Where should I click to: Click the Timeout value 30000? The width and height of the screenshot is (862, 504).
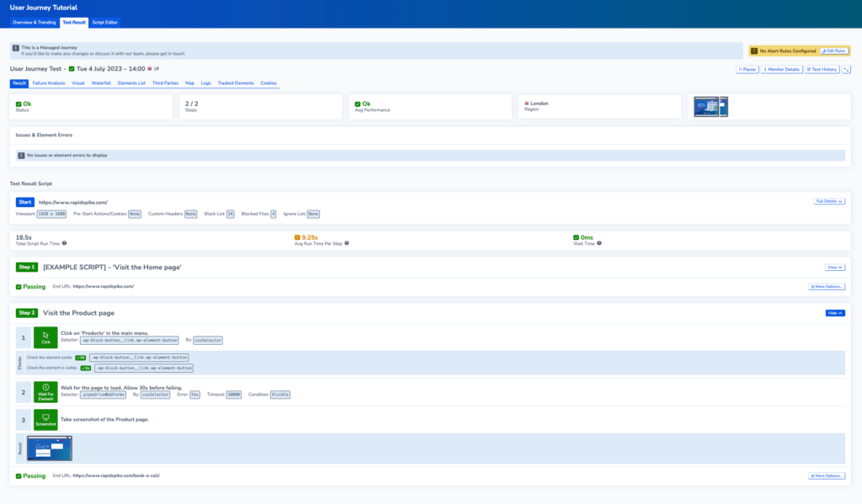point(234,395)
